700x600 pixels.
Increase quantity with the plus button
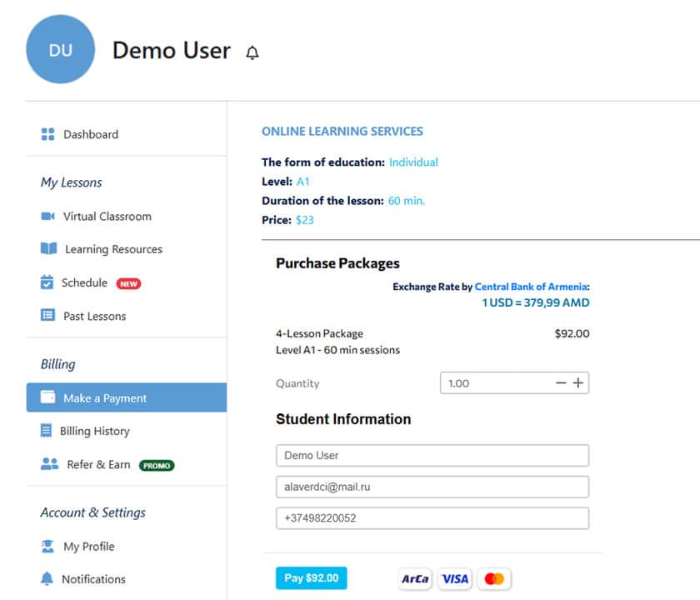point(578,383)
